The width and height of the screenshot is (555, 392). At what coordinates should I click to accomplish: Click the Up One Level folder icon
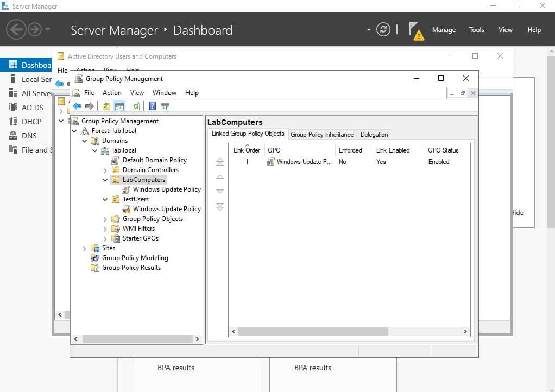pyautogui.click(x=106, y=106)
